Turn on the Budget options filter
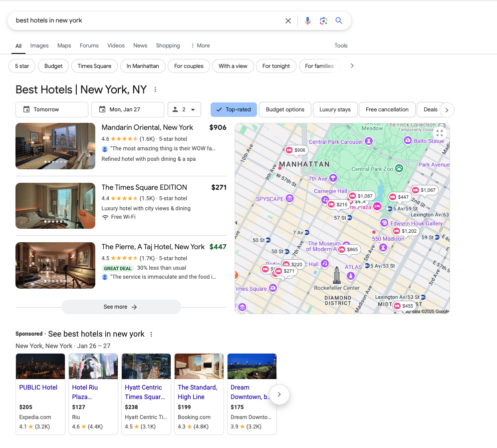Viewport: 497px width, 448px height. click(285, 109)
